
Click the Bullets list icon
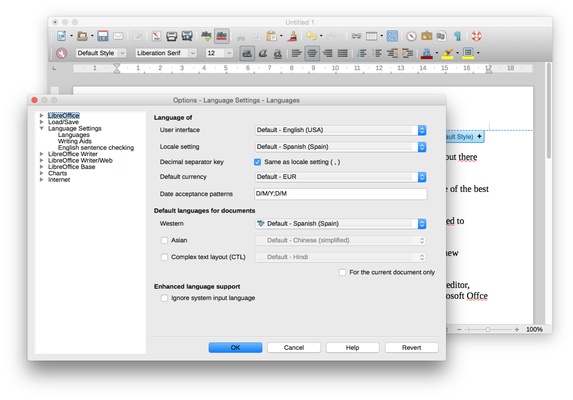coord(377,53)
